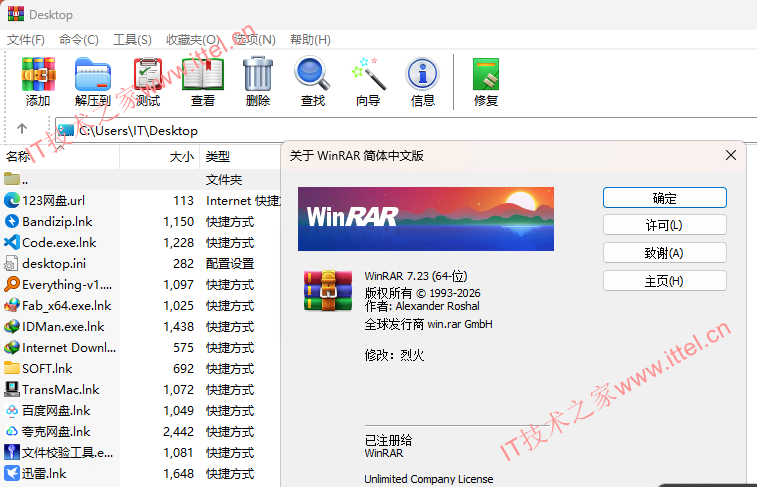Select the Bandizip.lnk shortcut icon
Image resolution: width=757 pixels, height=487 pixels.
click(12, 222)
